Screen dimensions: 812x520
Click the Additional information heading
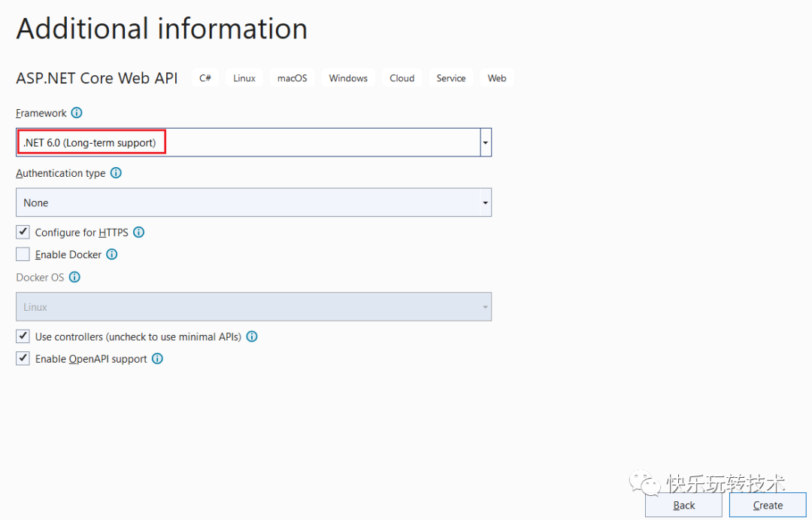[162, 29]
